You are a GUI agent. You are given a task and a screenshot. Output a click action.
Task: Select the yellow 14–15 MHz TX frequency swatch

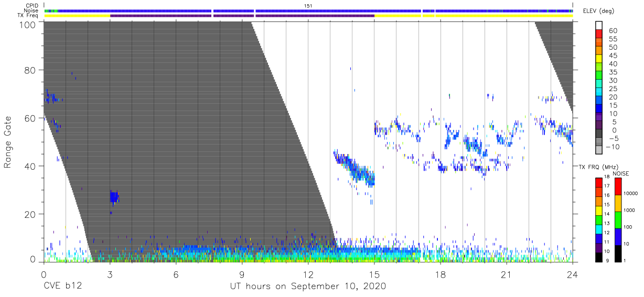point(599,211)
